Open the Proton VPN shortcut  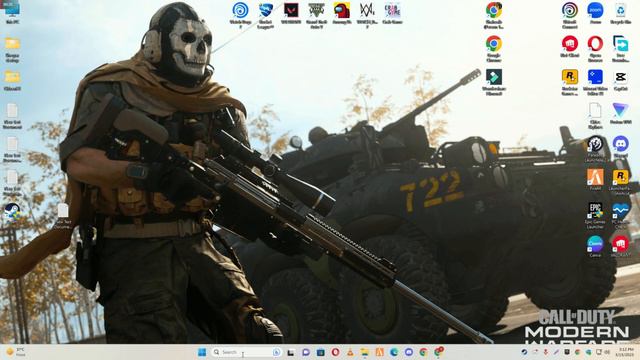point(620,113)
